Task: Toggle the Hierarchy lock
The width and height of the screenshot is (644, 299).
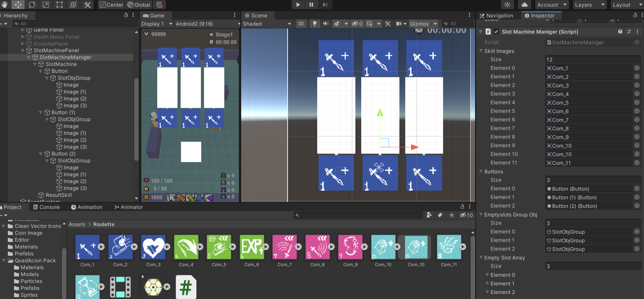Action: coord(126,15)
